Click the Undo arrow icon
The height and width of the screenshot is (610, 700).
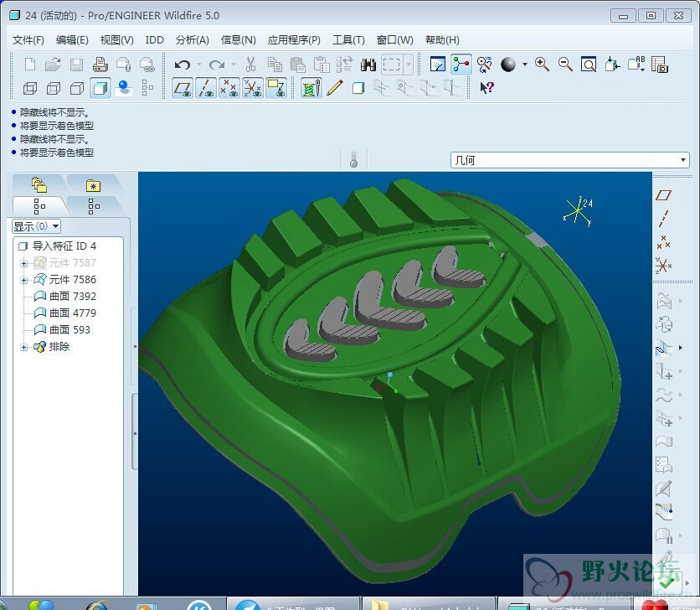click(x=183, y=65)
